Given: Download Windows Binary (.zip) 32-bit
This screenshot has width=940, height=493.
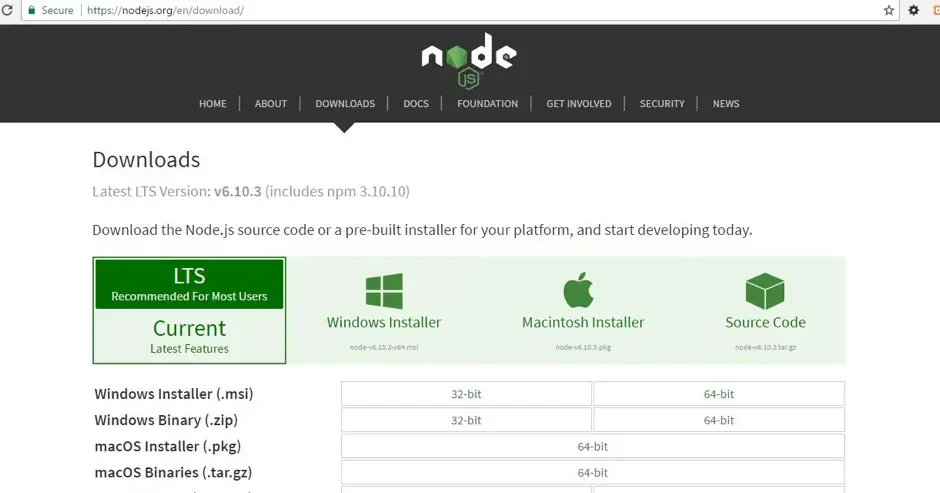Looking at the screenshot, I should 466,420.
